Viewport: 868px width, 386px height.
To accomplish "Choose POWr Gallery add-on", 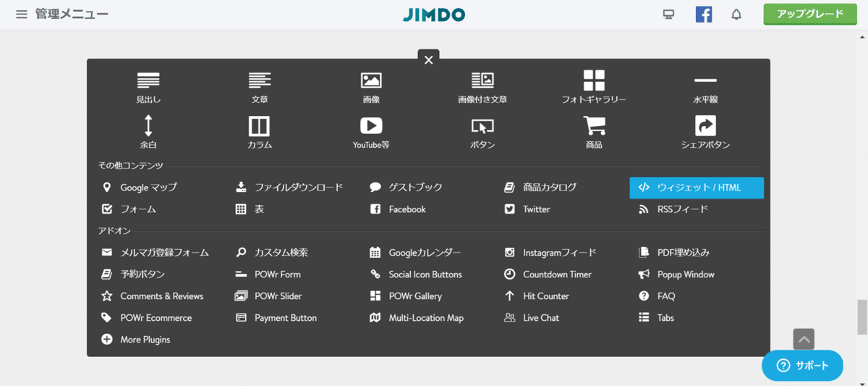I will (406, 296).
